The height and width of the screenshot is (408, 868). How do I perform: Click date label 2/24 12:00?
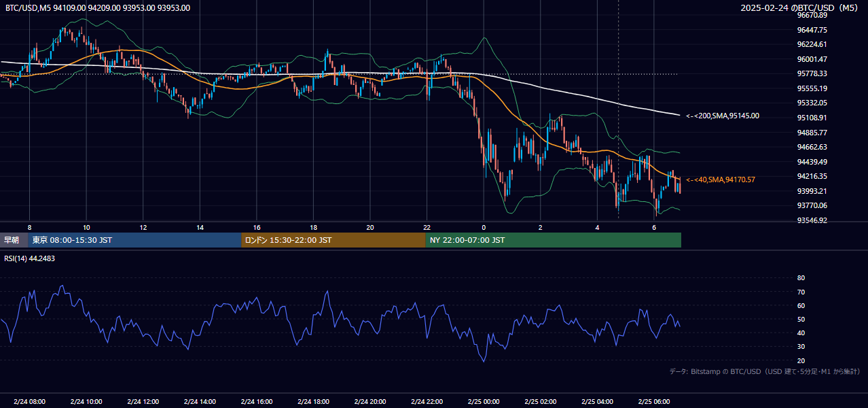143,401
